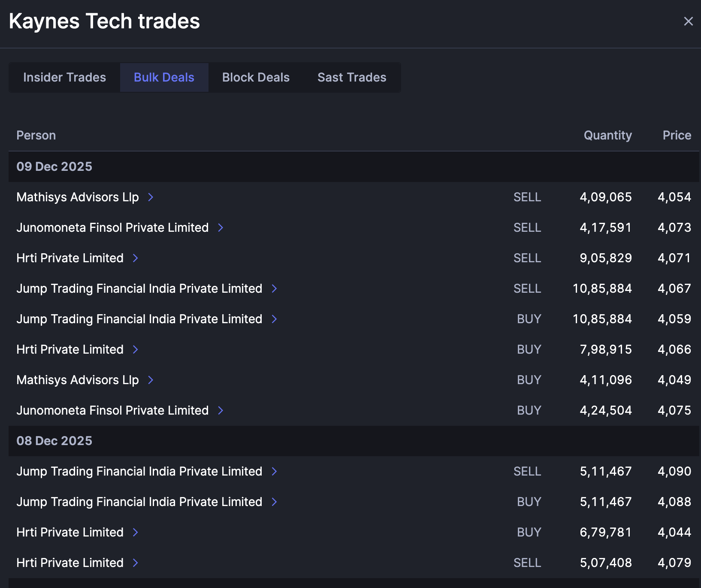Open the chevron for Hrti SELL 9,05,829 trade
Image resolution: width=701 pixels, height=588 pixels.
136,258
